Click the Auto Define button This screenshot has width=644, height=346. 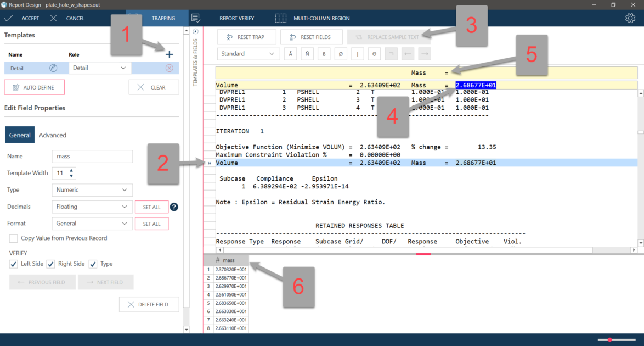(34, 87)
